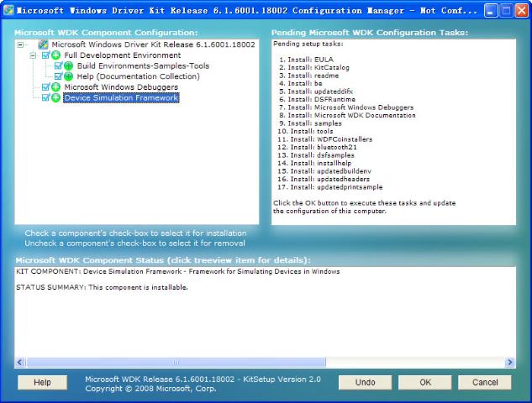Viewport: 532px width, 403px height.
Task: Uncheck the Microsoft Windows Debuggers checkbox
Action: coord(45,87)
